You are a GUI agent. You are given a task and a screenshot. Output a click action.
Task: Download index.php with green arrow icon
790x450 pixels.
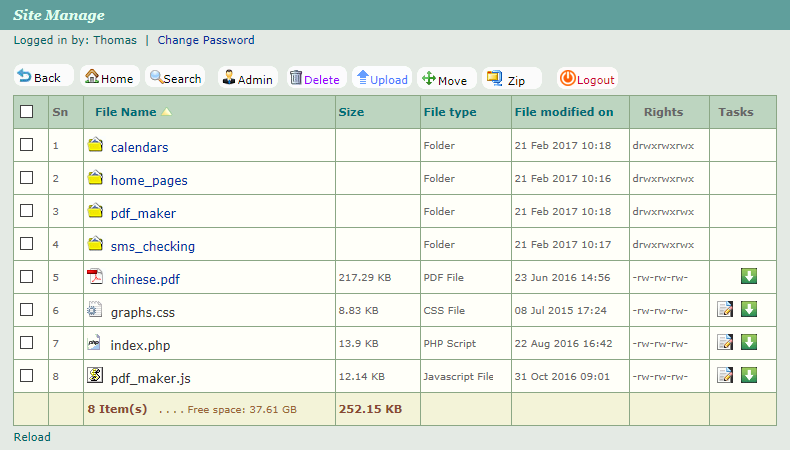pyautogui.click(x=749, y=342)
